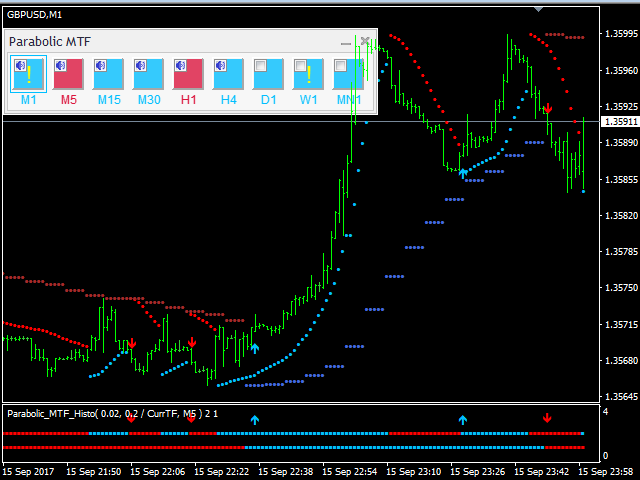Screen dimensions: 640x480
Task: Toggle the H1 sound alert speaker icon
Action: pos(180,65)
